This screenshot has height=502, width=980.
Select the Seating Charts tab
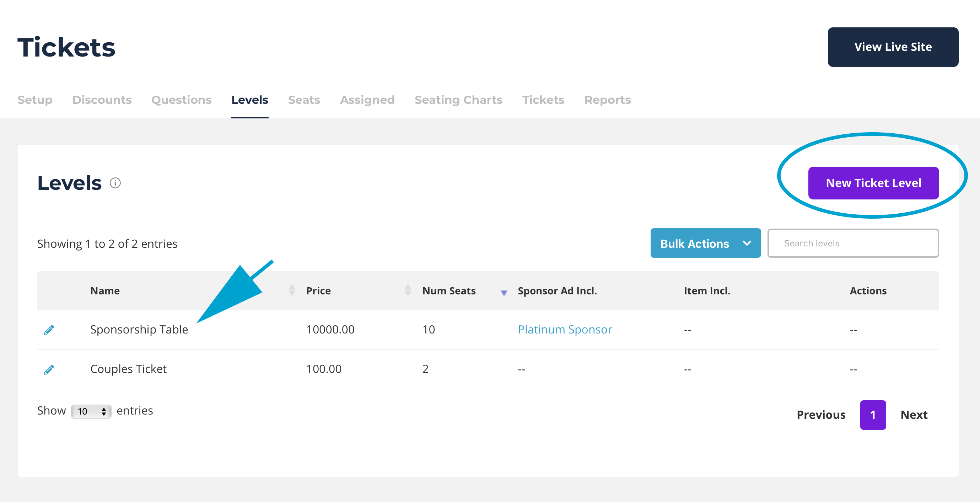(x=458, y=100)
